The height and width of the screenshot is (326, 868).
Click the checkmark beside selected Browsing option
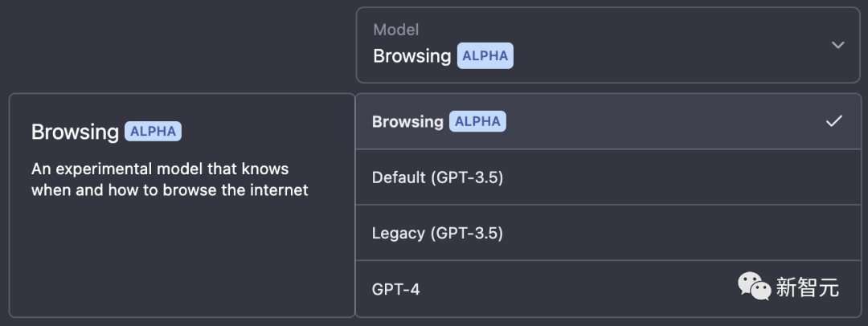click(x=833, y=120)
